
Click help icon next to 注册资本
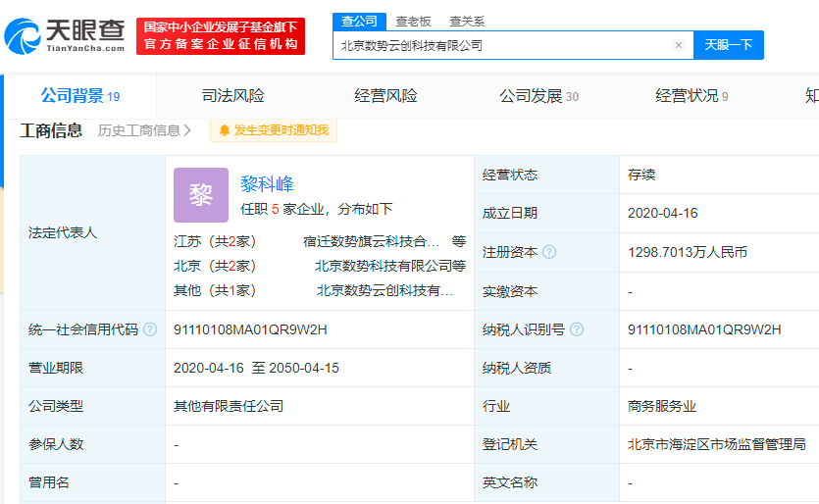coord(549,252)
